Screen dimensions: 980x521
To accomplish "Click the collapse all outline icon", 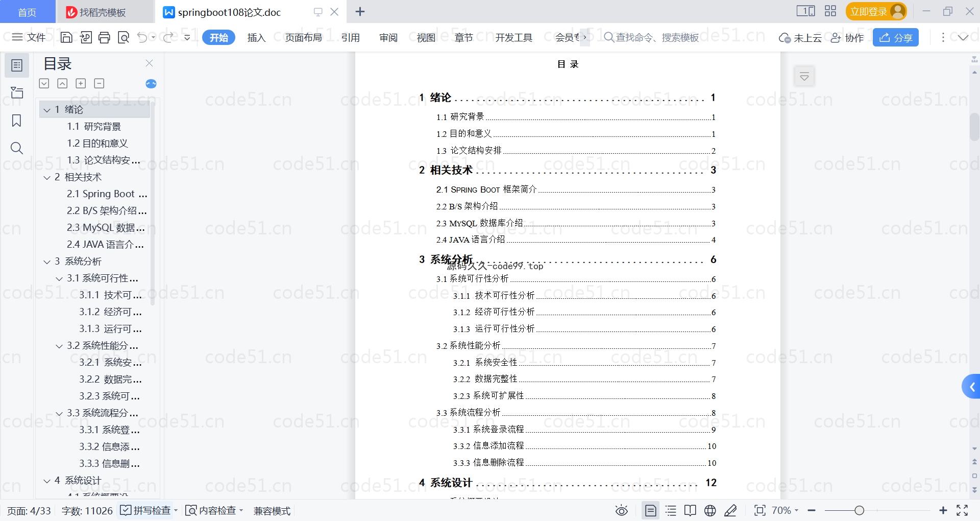I will pos(62,83).
